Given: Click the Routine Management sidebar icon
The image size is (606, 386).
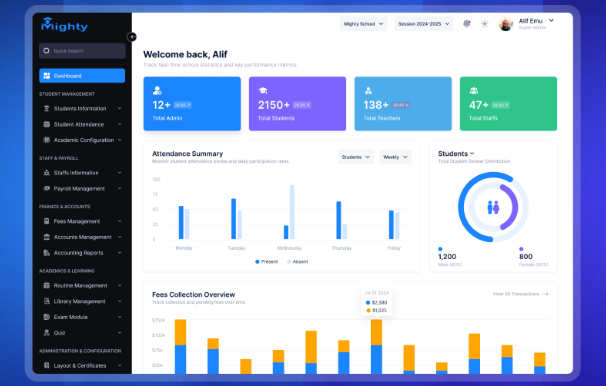Looking at the screenshot, I should [46, 286].
